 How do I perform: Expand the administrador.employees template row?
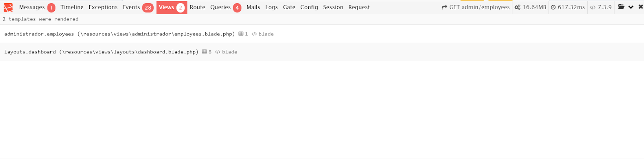pos(322,34)
